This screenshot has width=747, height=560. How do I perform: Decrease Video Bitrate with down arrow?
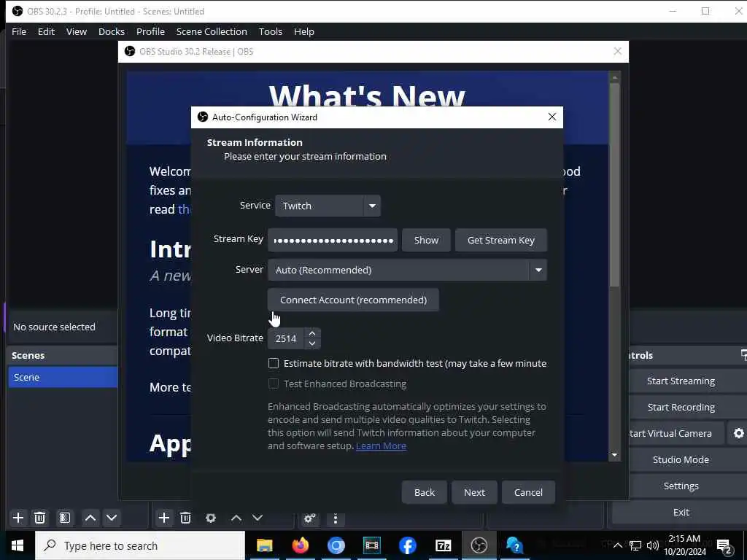pos(312,343)
